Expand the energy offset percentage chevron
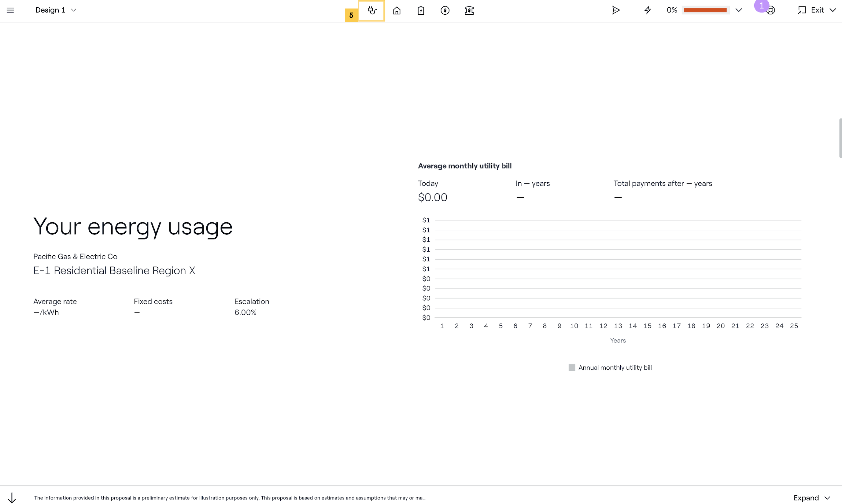The image size is (842, 504). 738,10
